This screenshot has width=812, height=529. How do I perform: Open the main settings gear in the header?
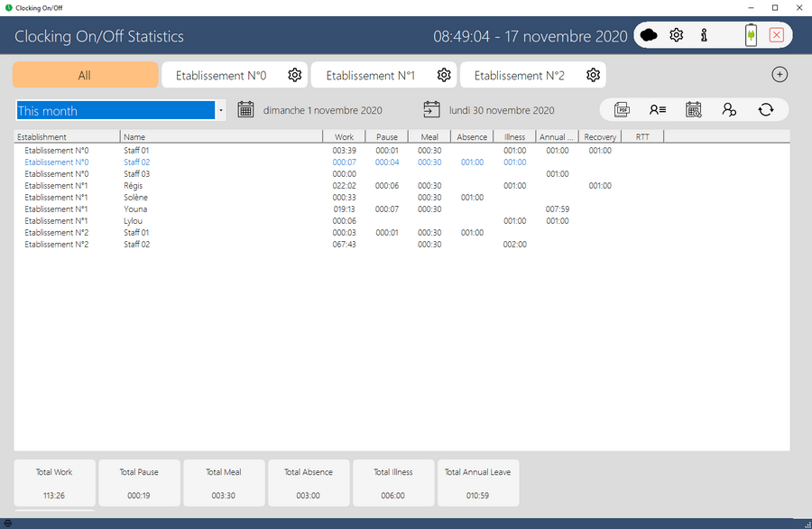pyautogui.click(x=676, y=35)
